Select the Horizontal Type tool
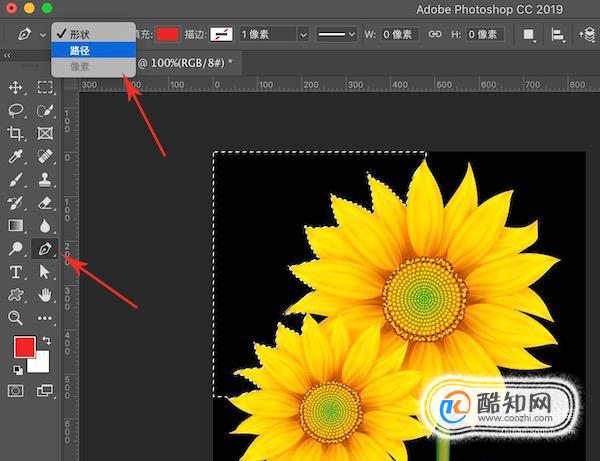Viewport: 600px width, 461px height. tap(15, 272)
